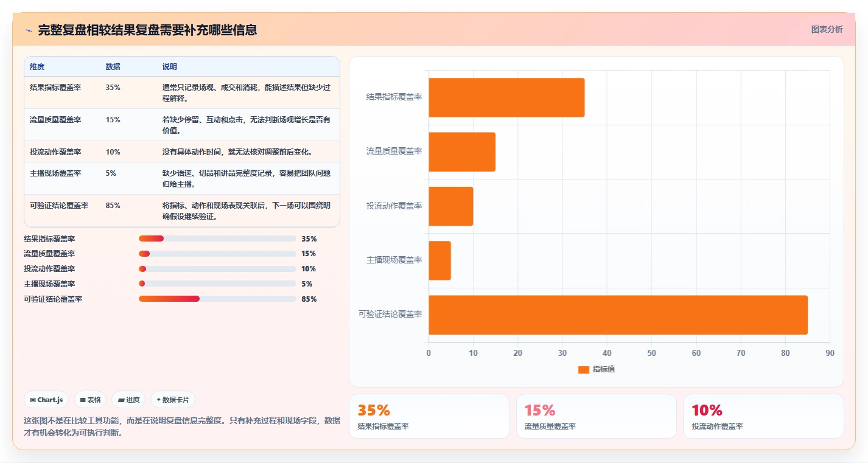The width and height of the screenshot is (868, 463).
Task: Click the 主播现场覆盖率 progress bar
Action: click(217, 284)
